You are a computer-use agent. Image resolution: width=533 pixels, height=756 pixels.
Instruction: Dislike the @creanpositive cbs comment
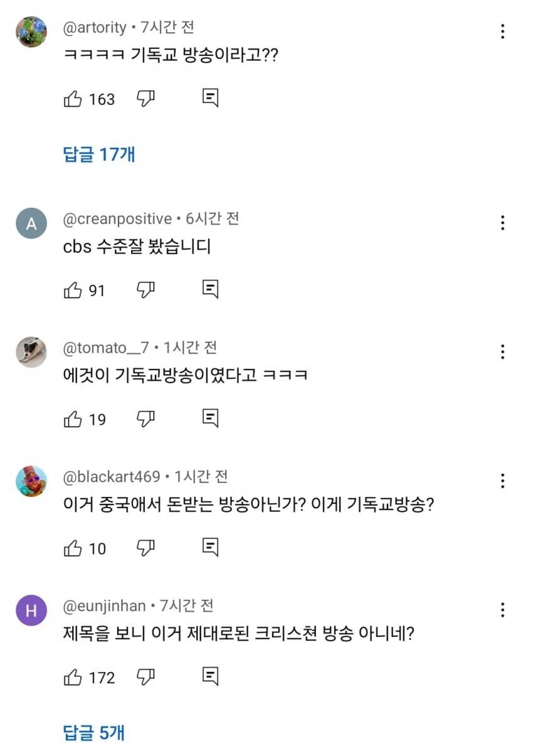145,290
